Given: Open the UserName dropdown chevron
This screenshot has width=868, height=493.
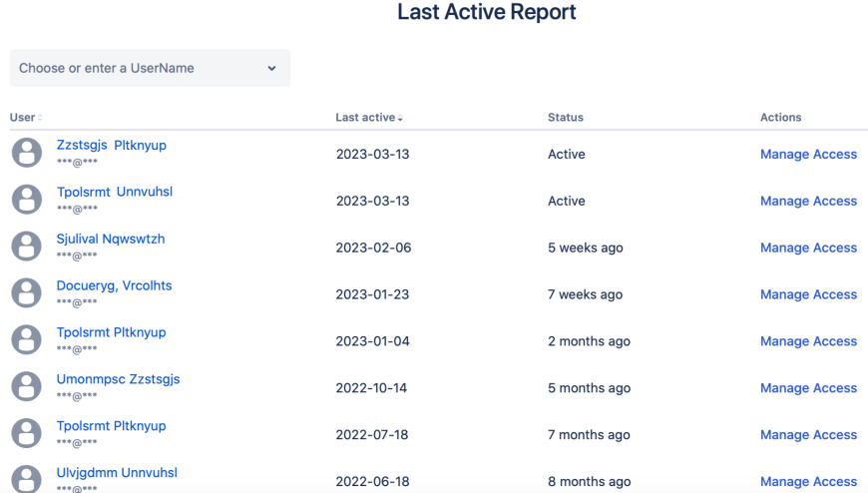Looking at the screenshot, I should 271,68.
